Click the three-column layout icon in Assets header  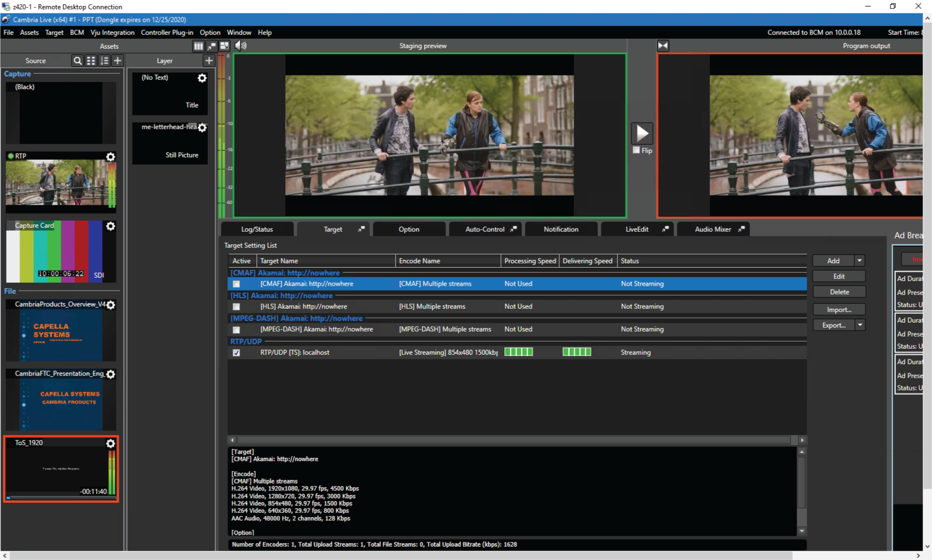[198, 46]
